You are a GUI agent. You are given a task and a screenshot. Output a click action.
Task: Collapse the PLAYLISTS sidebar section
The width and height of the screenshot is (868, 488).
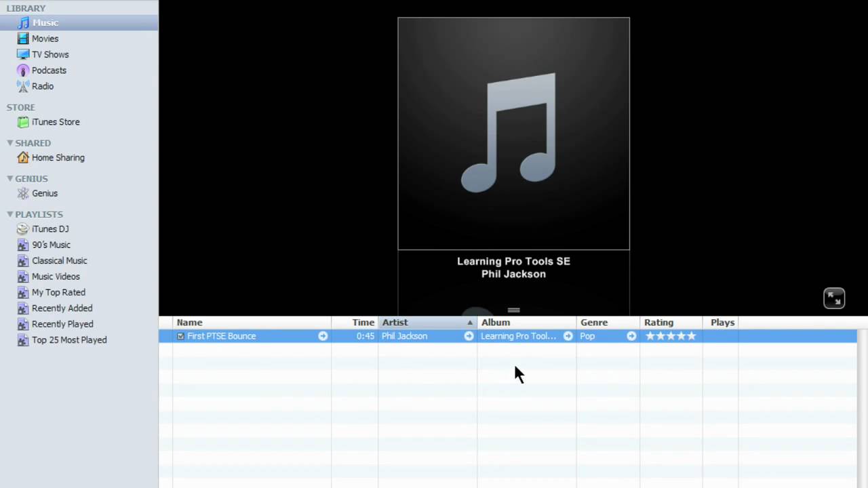pyautogui.click(x=10, y=214)
